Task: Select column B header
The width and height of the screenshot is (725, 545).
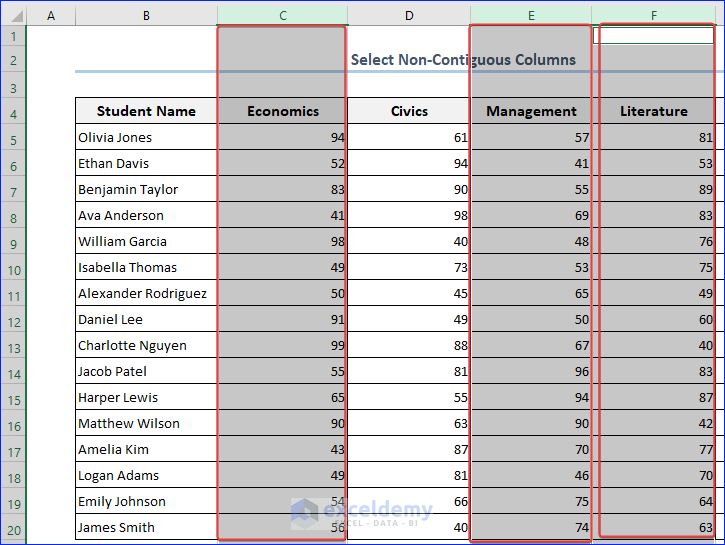Action: tap(146, 15)
